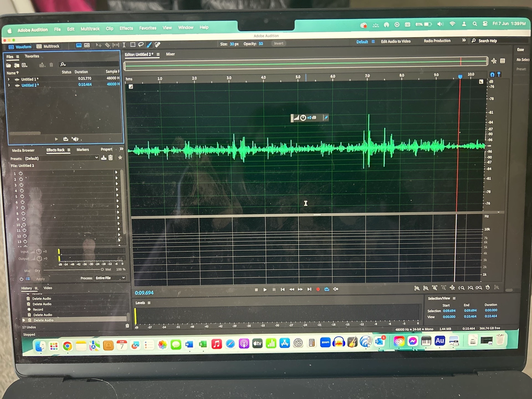Click the Open File folder icon
This screenshot has width=532, height=399.
[x=9, y=65]
